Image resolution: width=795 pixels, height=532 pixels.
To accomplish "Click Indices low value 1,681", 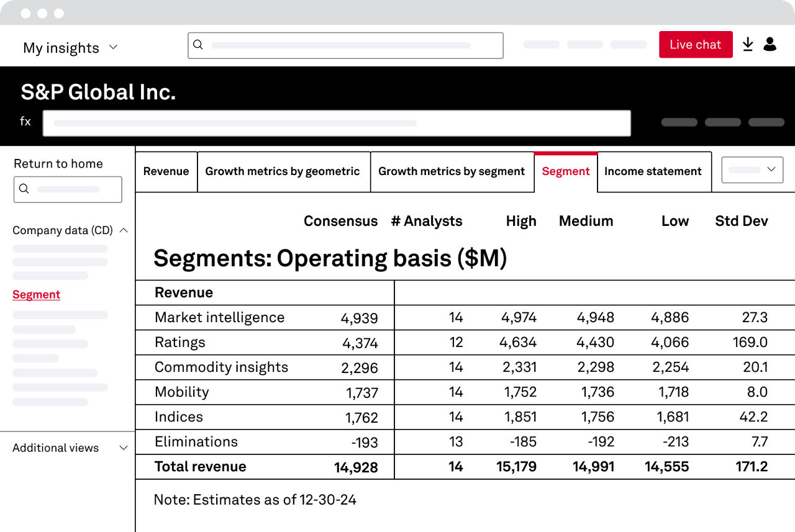I will point(673,417).
